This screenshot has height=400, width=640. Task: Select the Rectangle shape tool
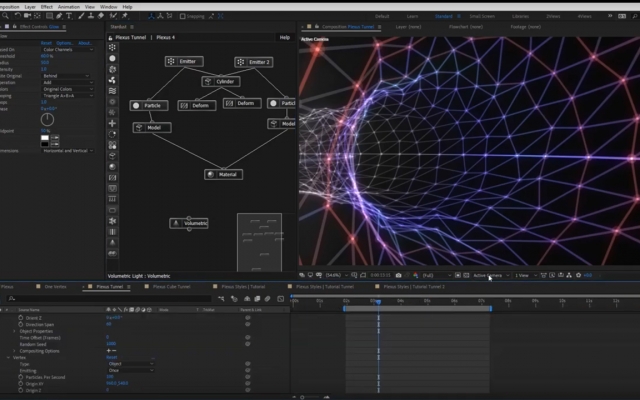click(49, 16)
